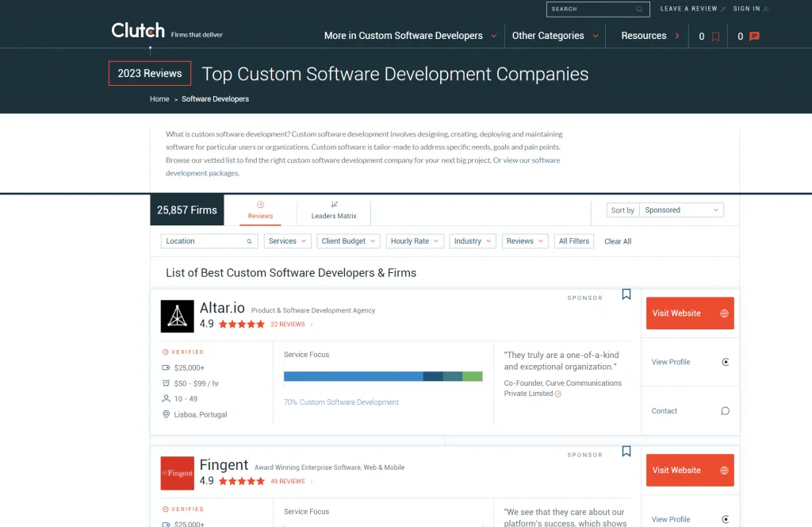Click Sign In link
The image size is (812, 527).
746,9
